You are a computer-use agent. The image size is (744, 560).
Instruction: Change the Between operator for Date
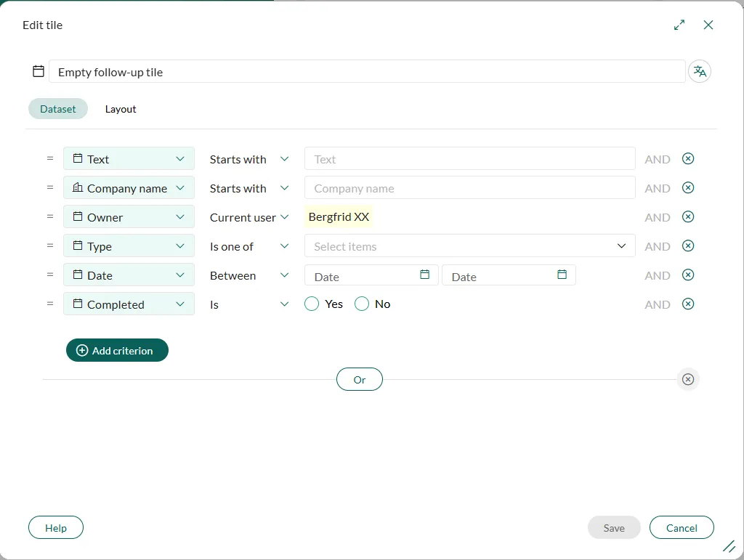[249, 275]
